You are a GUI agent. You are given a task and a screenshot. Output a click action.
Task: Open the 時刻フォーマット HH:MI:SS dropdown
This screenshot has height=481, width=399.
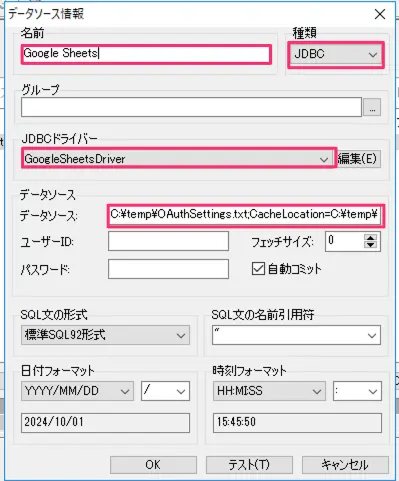269,391
